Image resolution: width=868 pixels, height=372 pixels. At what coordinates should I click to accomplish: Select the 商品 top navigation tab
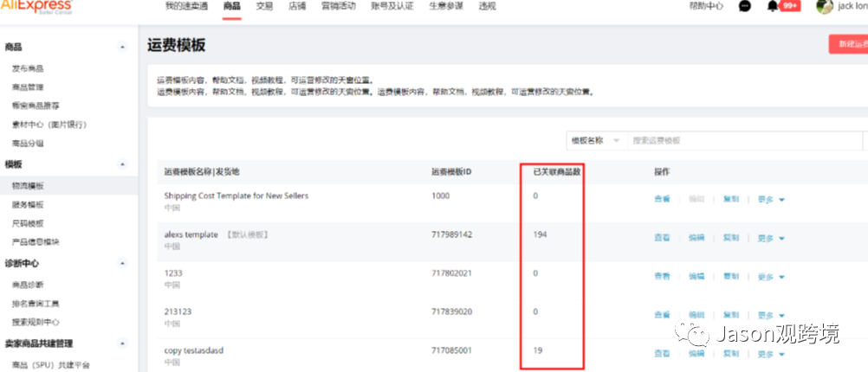coord(232,6)
